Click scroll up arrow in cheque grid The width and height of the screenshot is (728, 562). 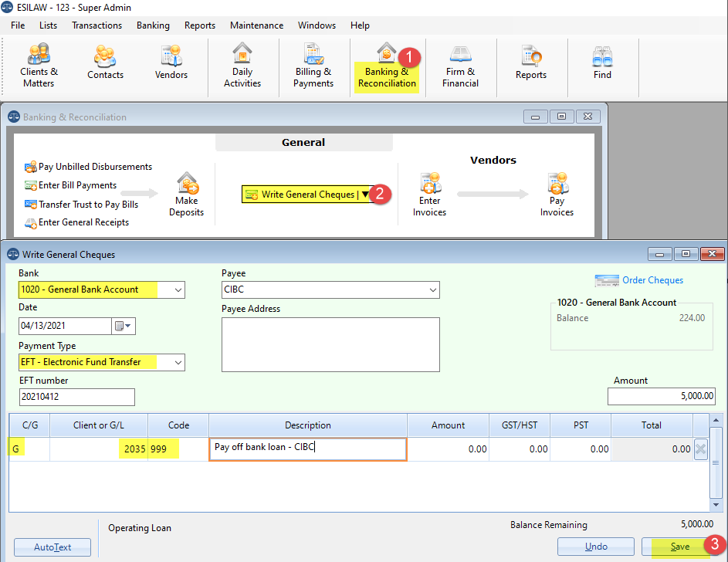tap(716, 420)
